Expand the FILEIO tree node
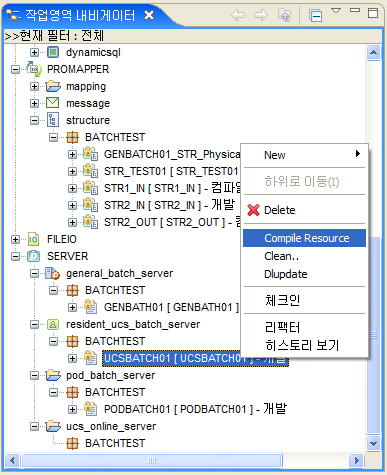 15,239
